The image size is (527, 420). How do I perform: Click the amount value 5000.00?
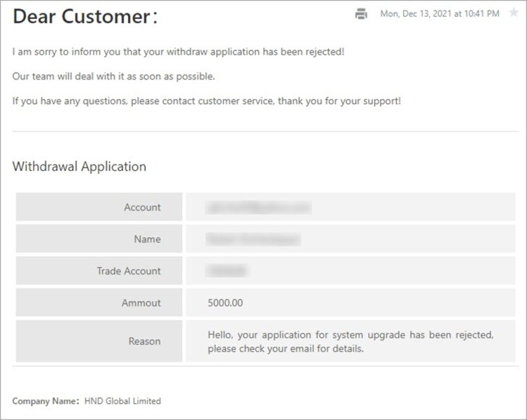pyautogui.click(x=225, y=302)
